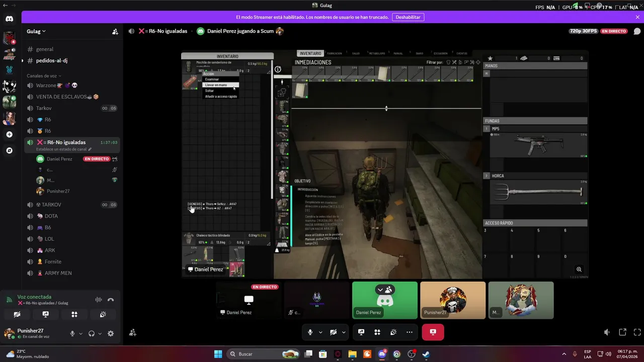Click Examinar in the stream context menu
Image resolution: width=644 pixels, height=362 pixels.
[220, 79]
